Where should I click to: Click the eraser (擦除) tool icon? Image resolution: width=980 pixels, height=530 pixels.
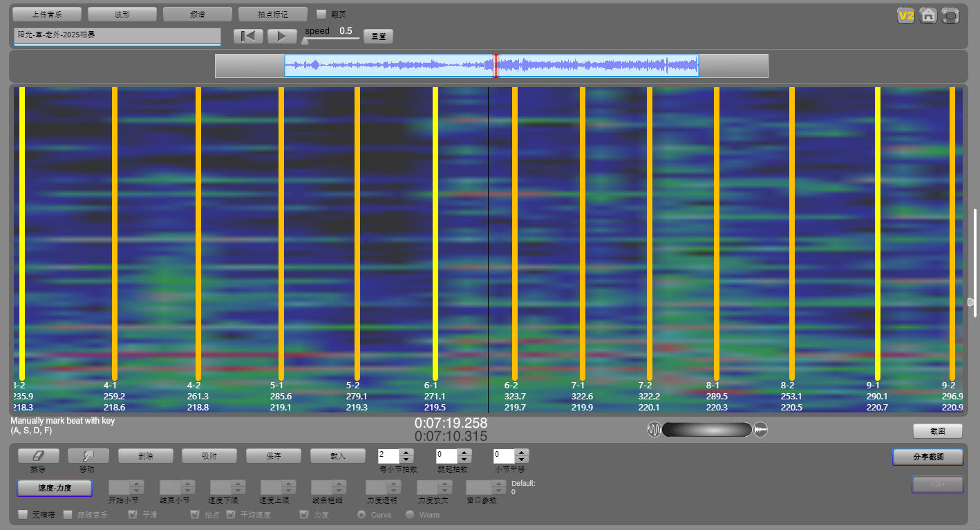tap(38, 456)
